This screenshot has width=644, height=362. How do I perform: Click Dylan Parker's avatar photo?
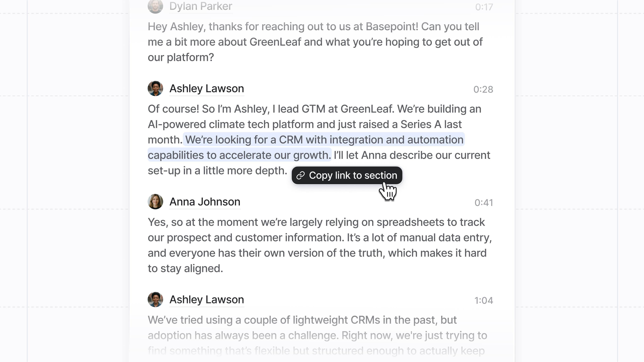pyautogui.click(x=155, y=6)
